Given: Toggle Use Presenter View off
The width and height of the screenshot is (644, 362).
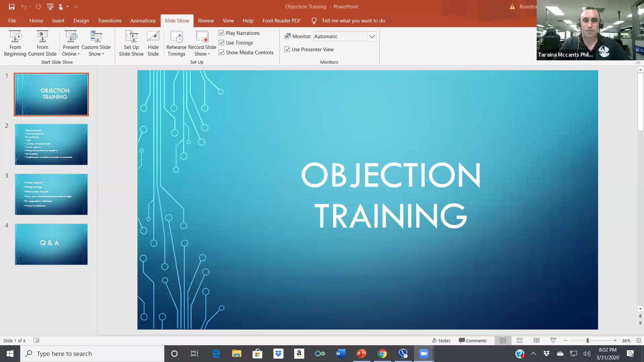Looking at the screenshot, I should (287, 49).
